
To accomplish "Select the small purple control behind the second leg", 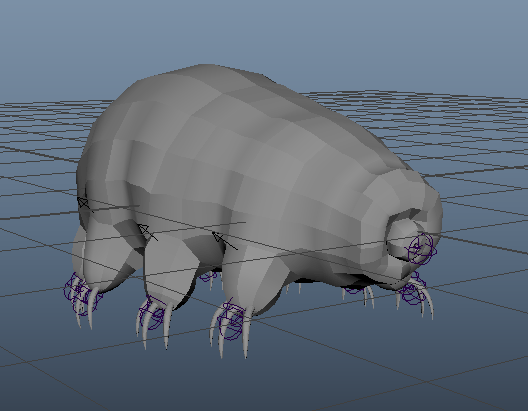I will pos(207,277).
